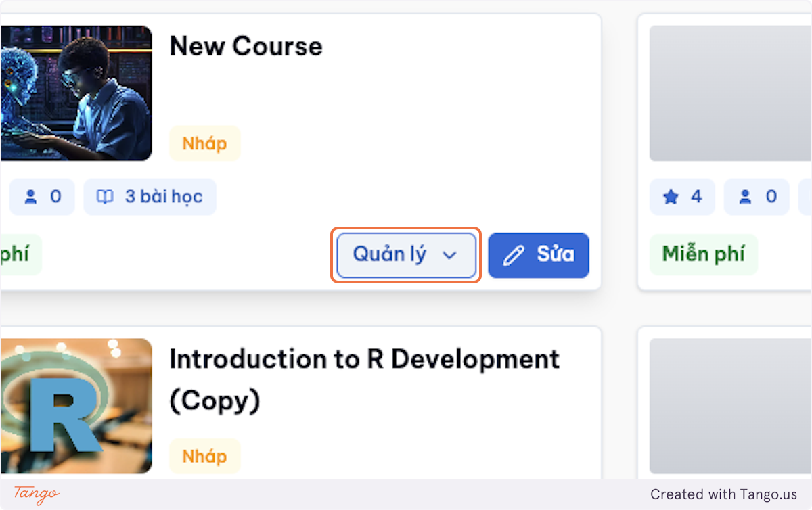The width and height of the screenshot is (812, 510).
Task: Click the New Course title
Action: point(246,46)
